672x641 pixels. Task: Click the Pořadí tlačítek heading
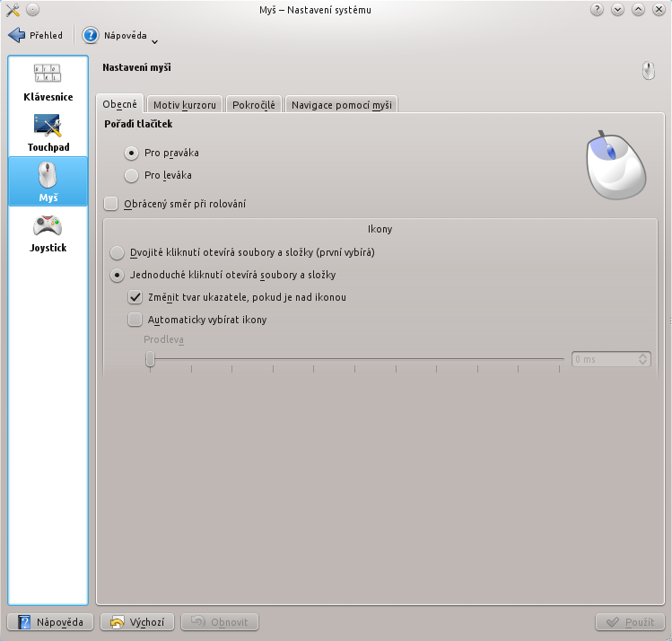click(138, 124)
